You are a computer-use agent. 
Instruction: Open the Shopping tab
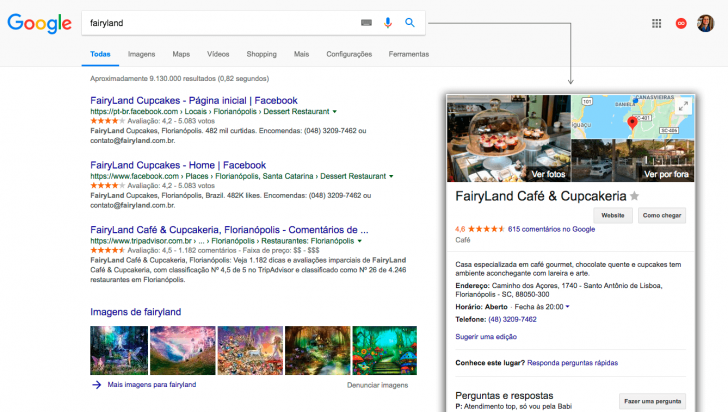pos(261,54)
